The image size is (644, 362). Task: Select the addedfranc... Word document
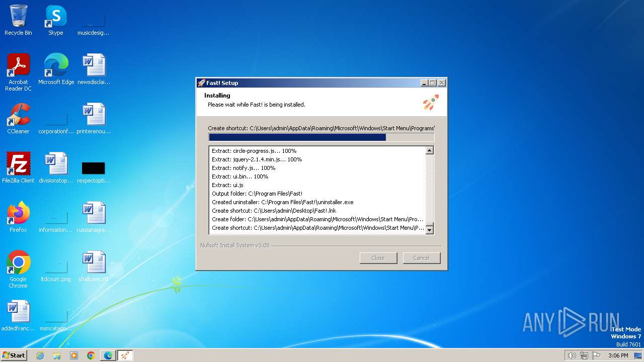[x=18, y=316]
